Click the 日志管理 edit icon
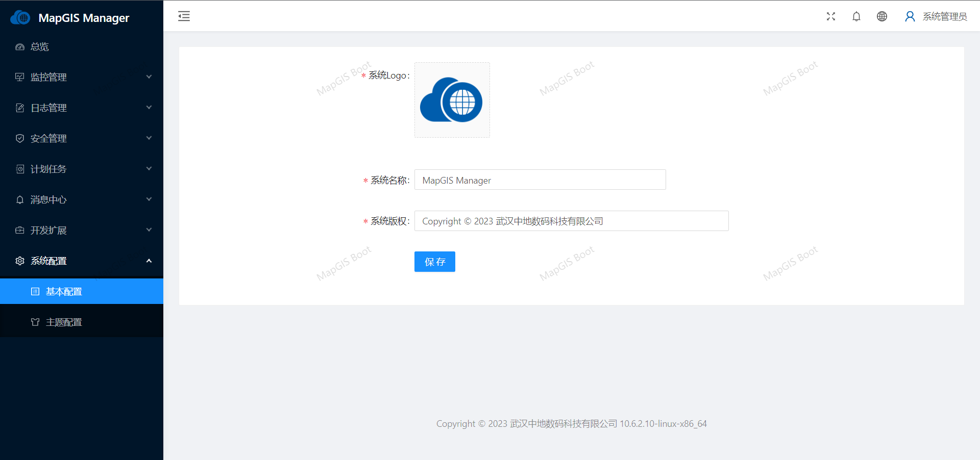Image resolution: width=980 pixels, height=460 pixels. coord(20,108)
